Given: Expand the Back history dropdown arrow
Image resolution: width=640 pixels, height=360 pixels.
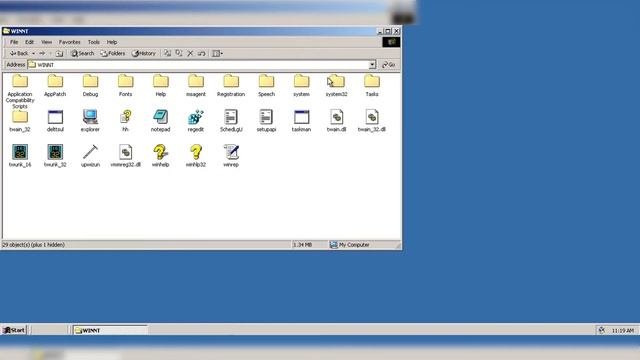Looking at the screenshot, I should pyautogui.click(x=33, y=53).
